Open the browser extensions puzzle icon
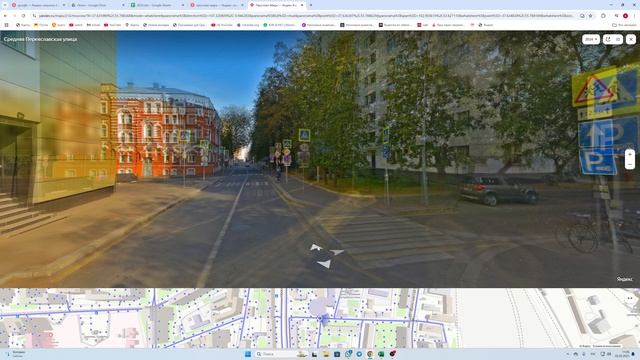 click(x=603, y=16)
